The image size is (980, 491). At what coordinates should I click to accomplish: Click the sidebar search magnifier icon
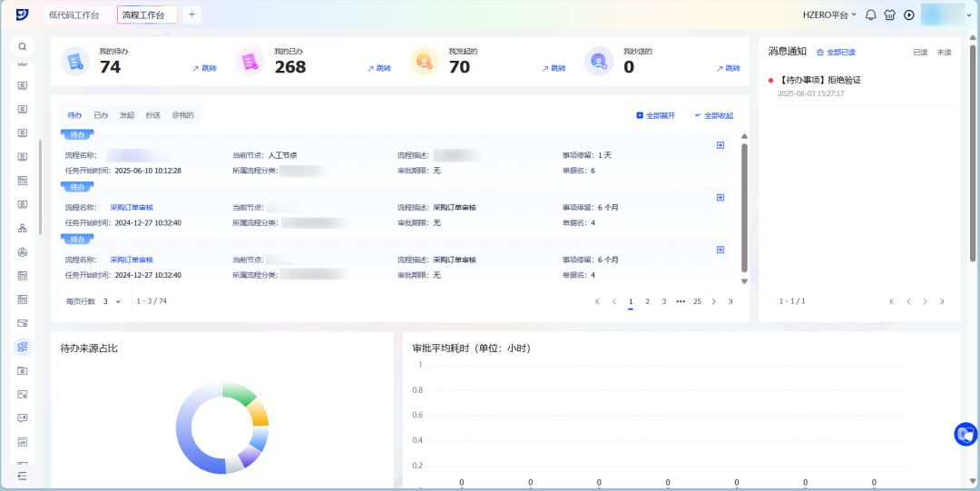22,46
